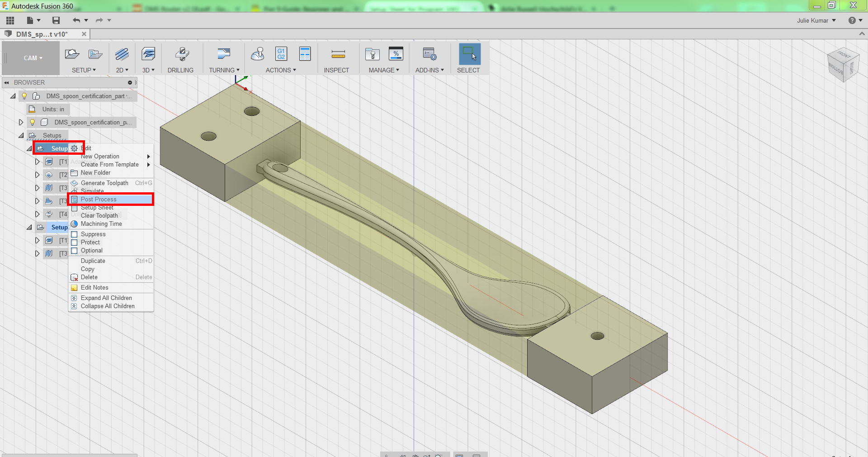Image resolution: width=868 pixels, height=457 pixels.
Task: Choose Edit Notes menu entry
Action: pos(111,287)
